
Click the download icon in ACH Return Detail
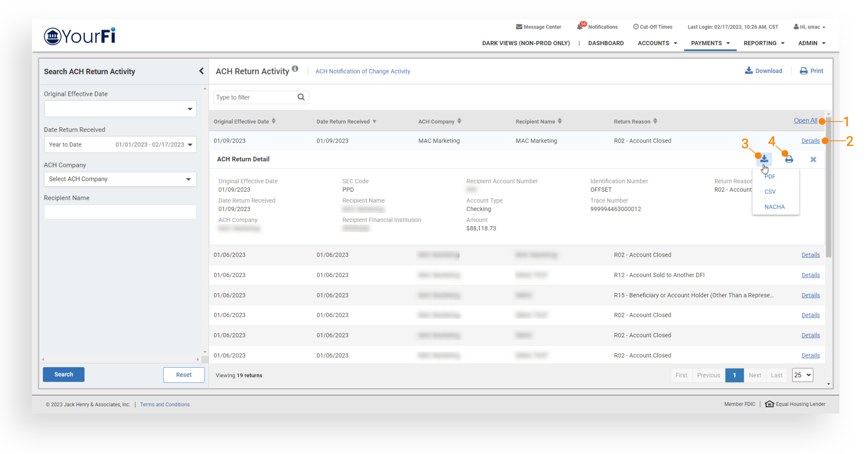click(x=764, y=159)
